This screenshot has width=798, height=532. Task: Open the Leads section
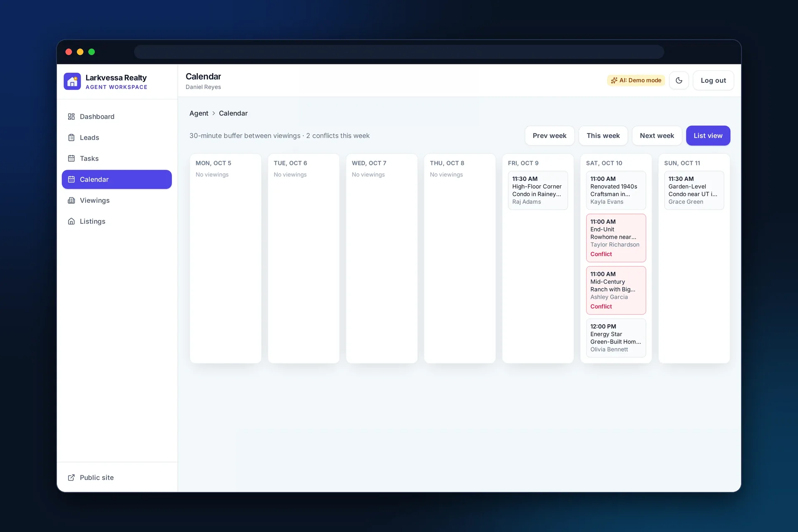pyautogui.click(x=117, y=138)
